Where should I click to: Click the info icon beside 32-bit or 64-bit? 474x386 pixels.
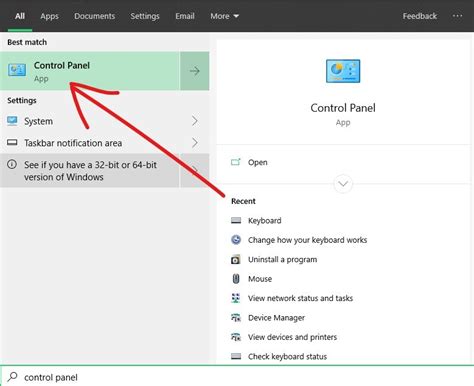click(12, 164)
